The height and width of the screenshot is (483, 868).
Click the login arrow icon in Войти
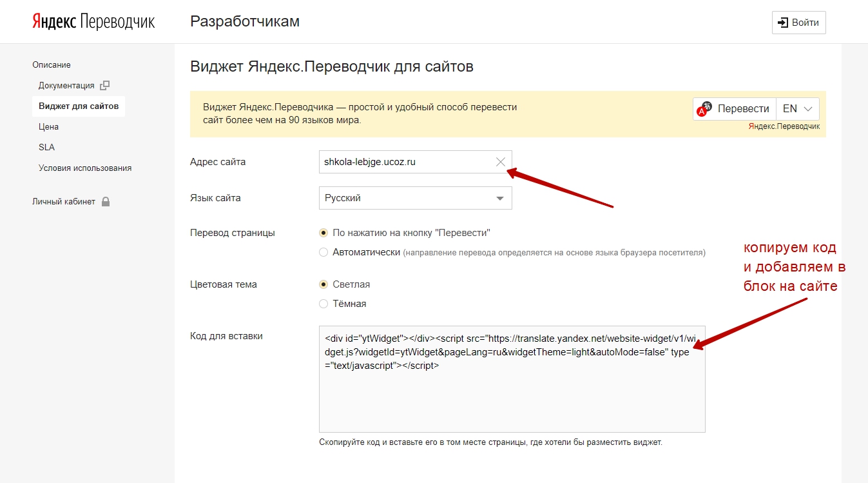tap(783, 23)
